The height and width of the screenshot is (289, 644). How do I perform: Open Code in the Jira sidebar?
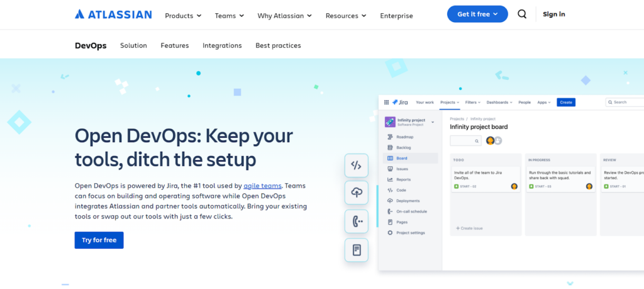397,190
